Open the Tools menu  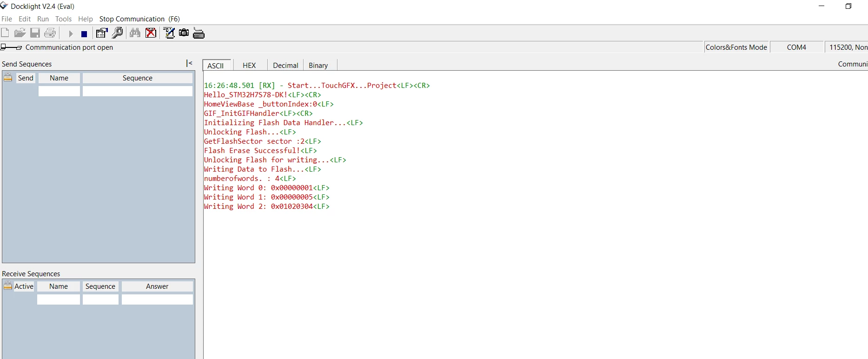pos(63,19)
